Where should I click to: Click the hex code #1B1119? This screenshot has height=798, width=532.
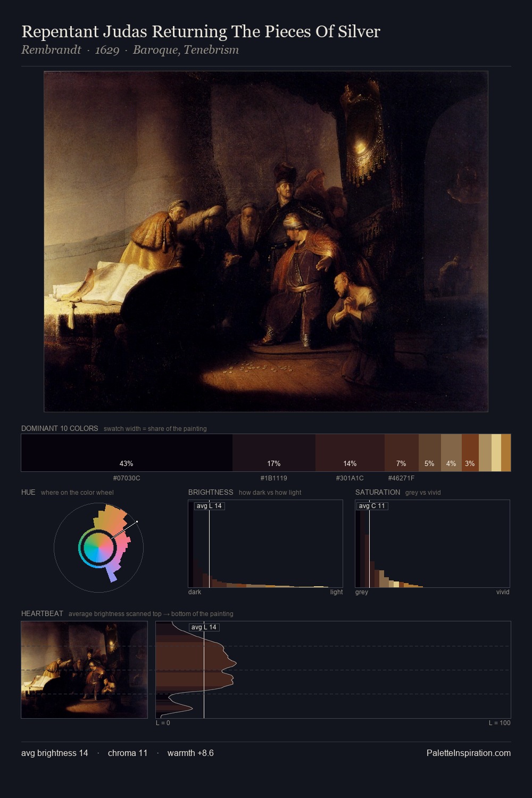[274, 478]
